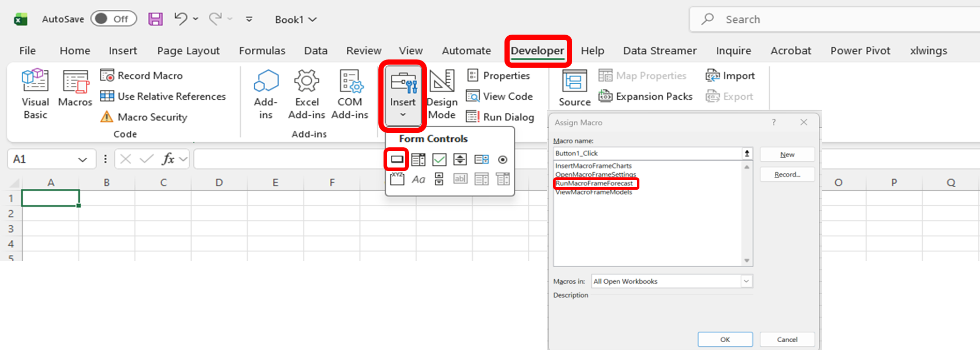
Task: Click the Macro name input field
Action: coord(648,154)
